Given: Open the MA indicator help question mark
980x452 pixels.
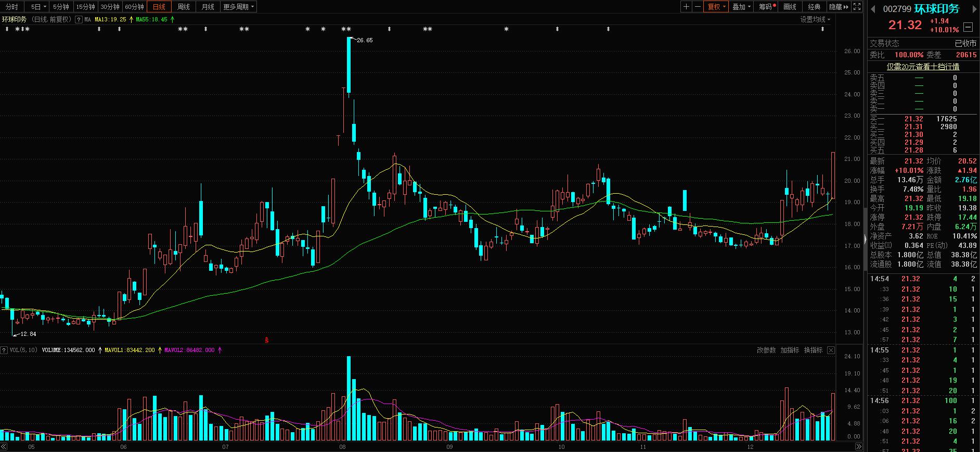Looking at the screenshot, I should coord(79,19).
